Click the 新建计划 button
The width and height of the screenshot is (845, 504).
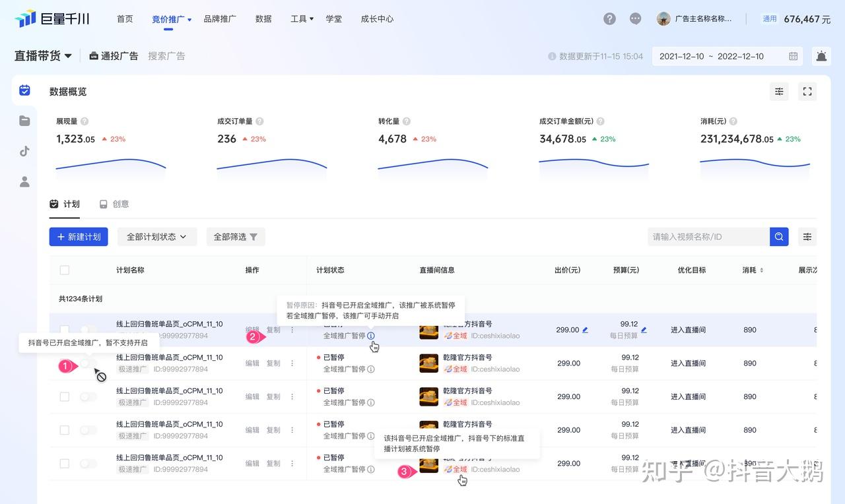click(x=79, y=237)
